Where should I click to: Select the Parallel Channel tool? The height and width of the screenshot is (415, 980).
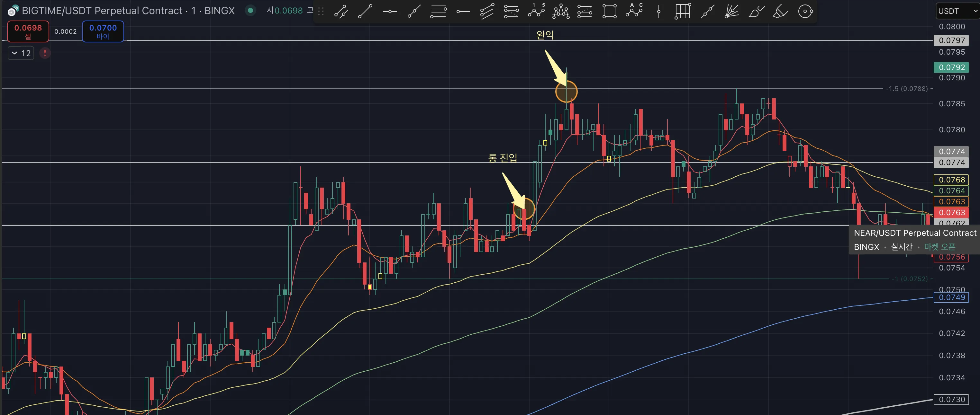[487, 11]
